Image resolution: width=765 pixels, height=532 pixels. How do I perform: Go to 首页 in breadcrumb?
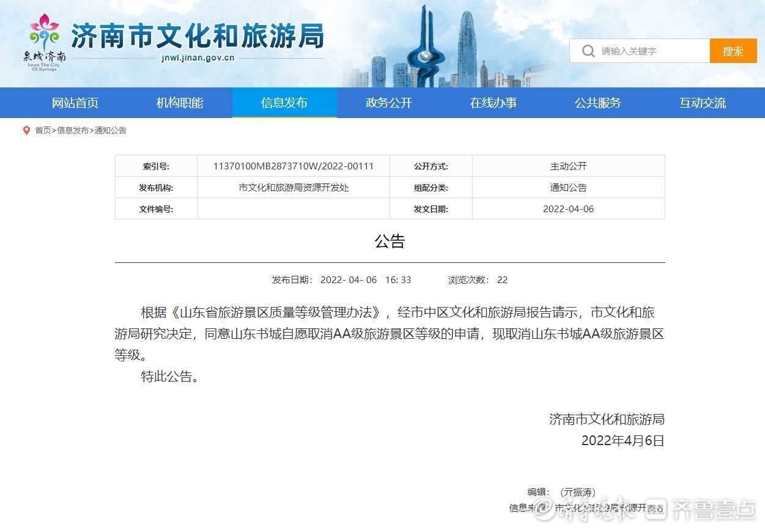[x=43, y=130]
